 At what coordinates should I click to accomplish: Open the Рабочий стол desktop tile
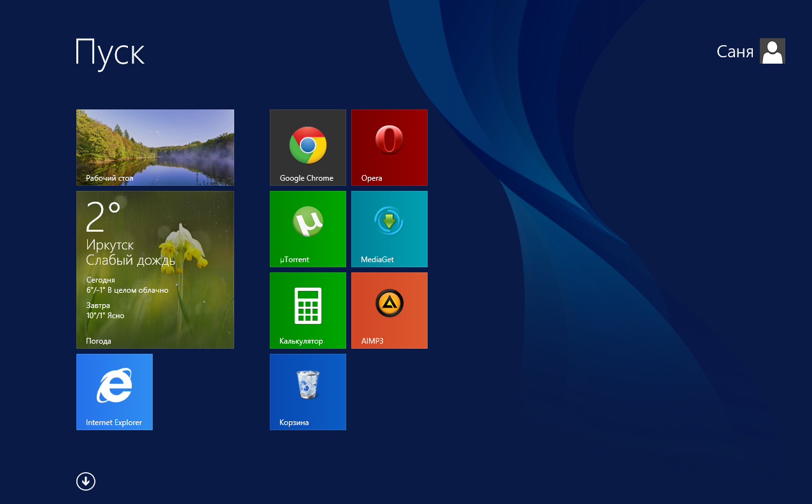tap(155, 148)
